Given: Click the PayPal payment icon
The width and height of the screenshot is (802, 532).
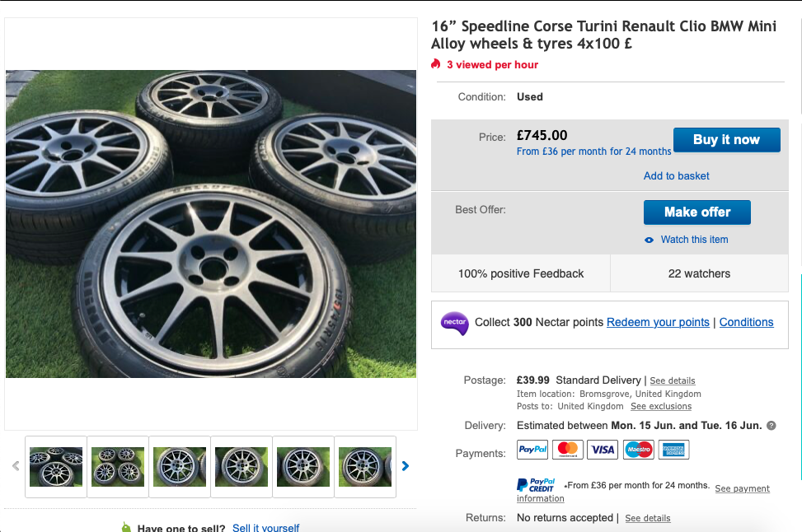Looking at the screenshot, I should [x=532, y=450].
